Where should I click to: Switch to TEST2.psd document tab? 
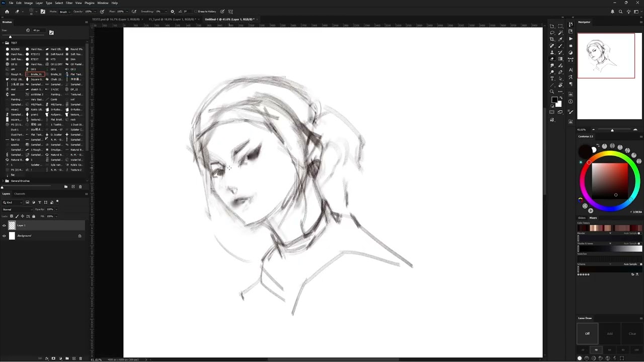coord(116,19)
